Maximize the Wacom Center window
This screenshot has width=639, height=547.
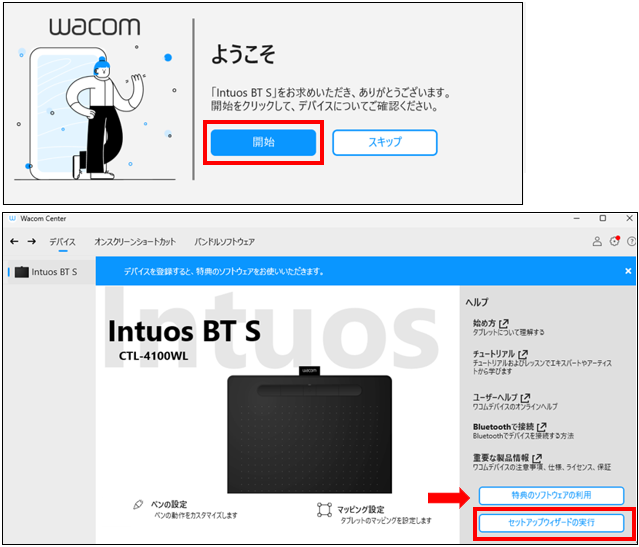[x=603, y=218]
